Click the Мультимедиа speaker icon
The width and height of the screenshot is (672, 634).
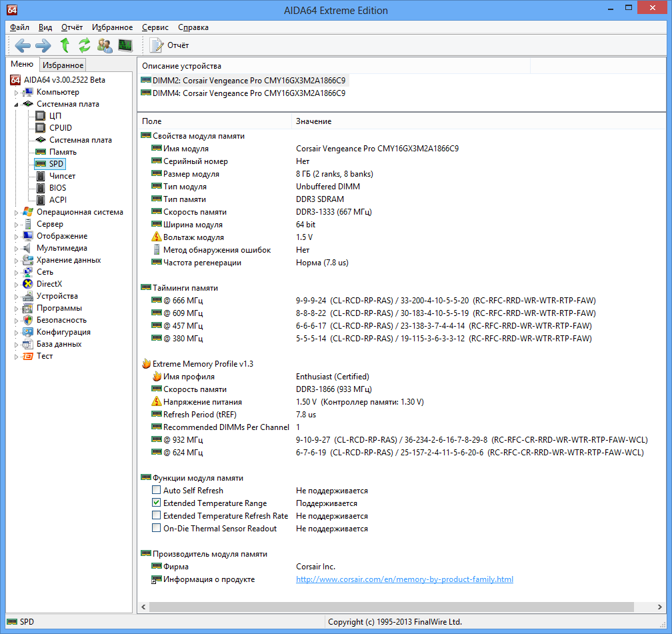click(28, 248)
